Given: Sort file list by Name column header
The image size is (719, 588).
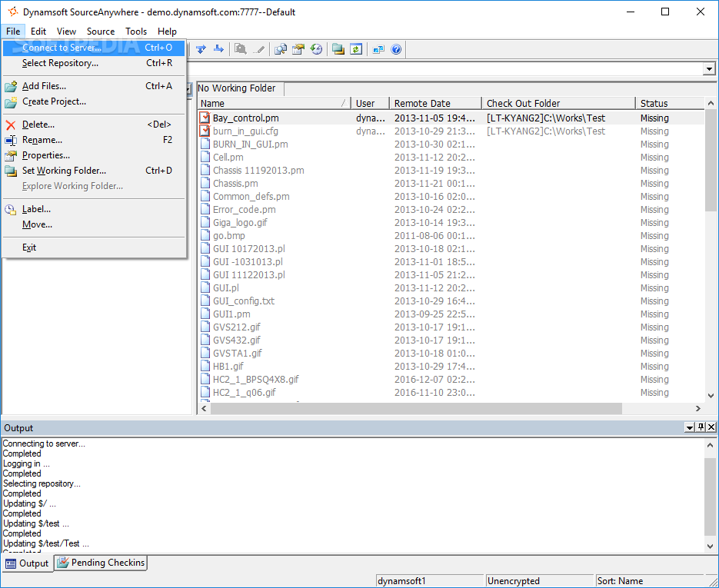Looking at the screenshot, I should (275, 104).
